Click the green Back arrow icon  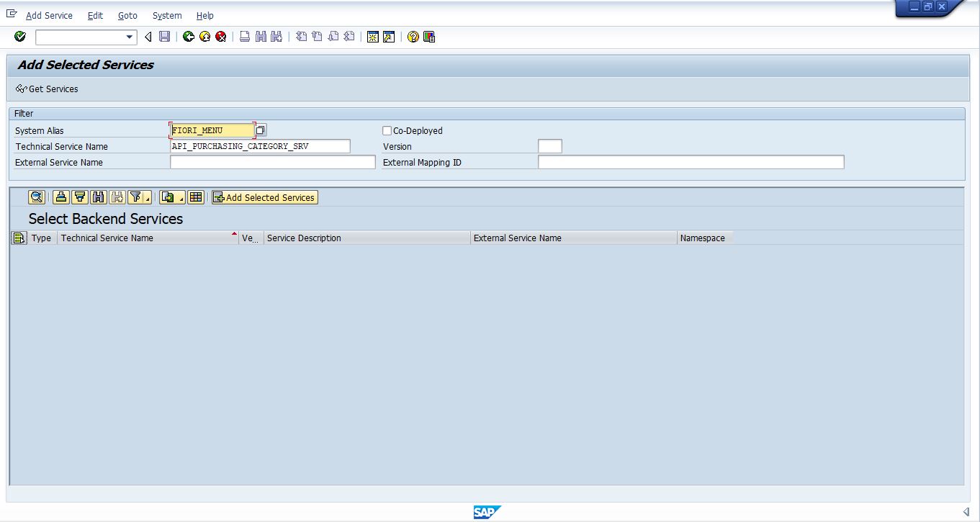tap(189, 37)
